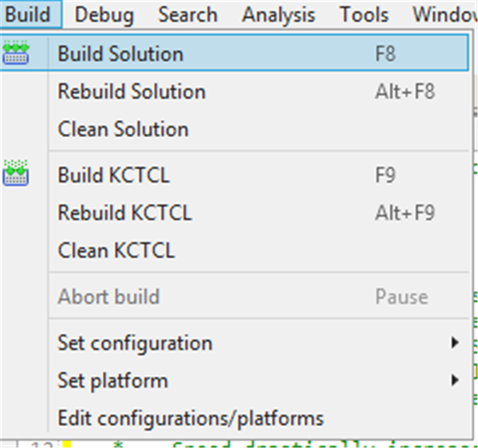The height and width of the screenshot is (448, 478).
Task: Click the Set platform submenu arrow
Action: coord(455,380)
